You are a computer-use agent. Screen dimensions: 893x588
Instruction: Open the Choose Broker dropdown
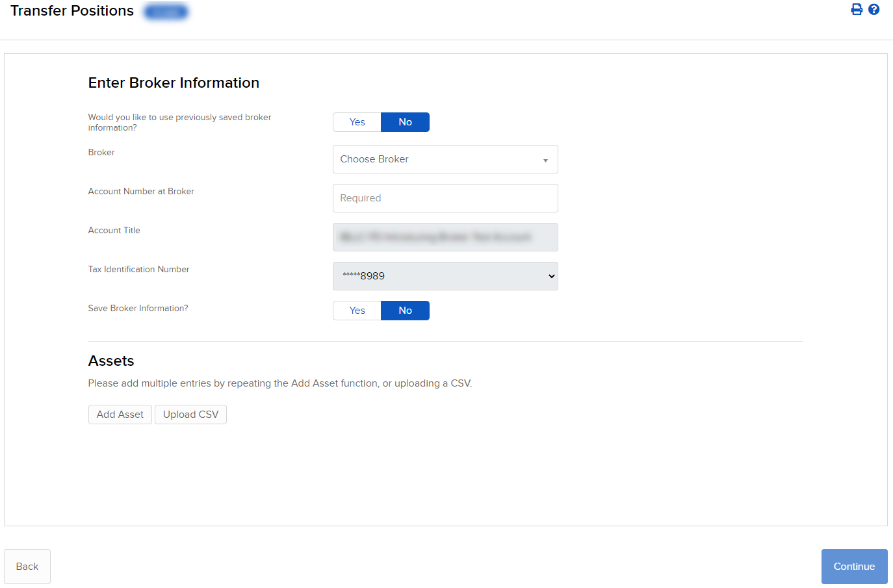click(x=445, y=159)
